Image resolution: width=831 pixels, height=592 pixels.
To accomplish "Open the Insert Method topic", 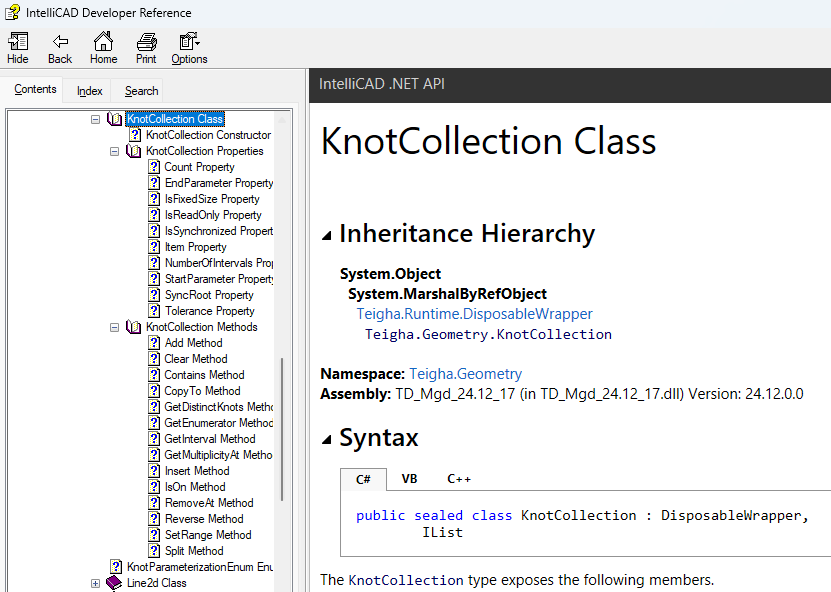I will tap(197, 471).
